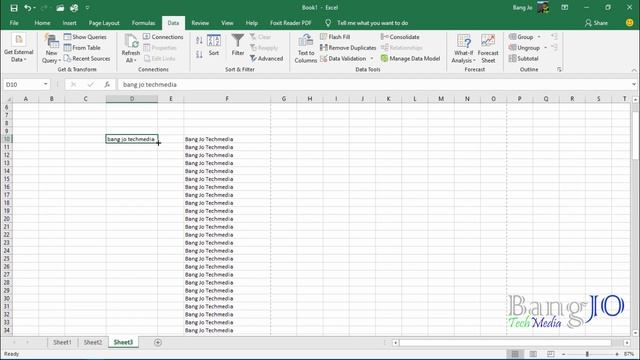640x360 pixels.
Task: Open the Formulas tab
Action: click(x=143, y=23)
